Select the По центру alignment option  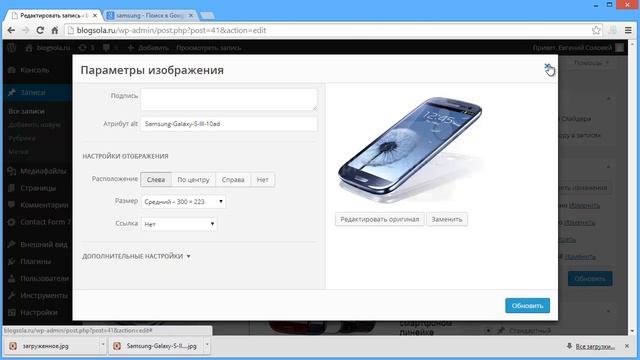(193, 180)
